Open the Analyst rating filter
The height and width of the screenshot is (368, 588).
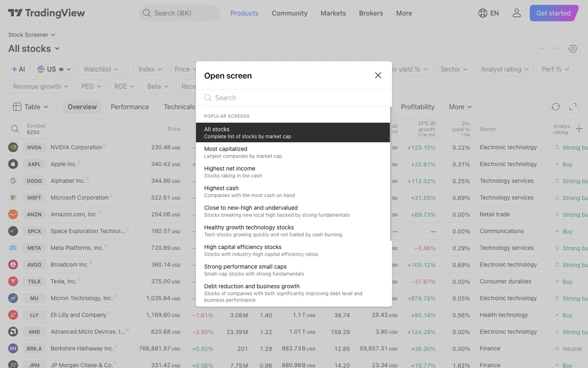[x=505, y=69]
